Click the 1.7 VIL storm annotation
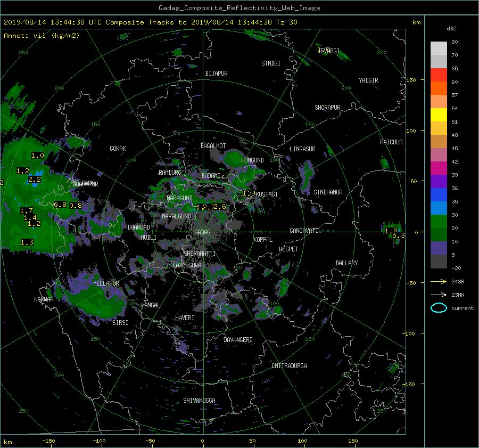This screenshot has width=479, height=448. (x=26, y=211)
